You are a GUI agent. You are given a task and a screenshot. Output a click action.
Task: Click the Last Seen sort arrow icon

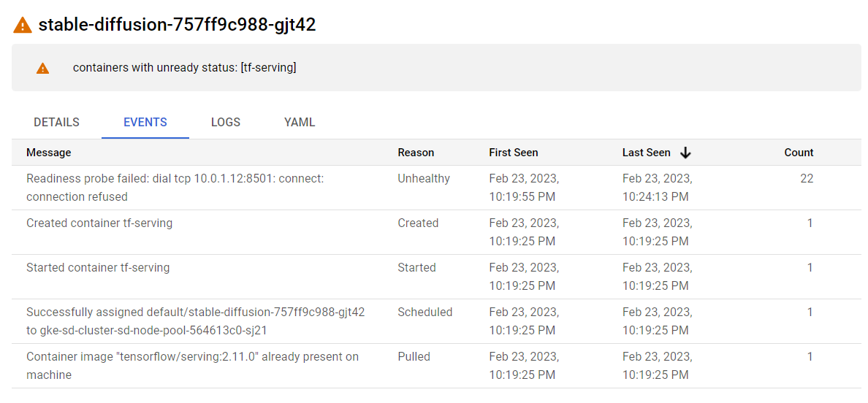tap(685, 153)
